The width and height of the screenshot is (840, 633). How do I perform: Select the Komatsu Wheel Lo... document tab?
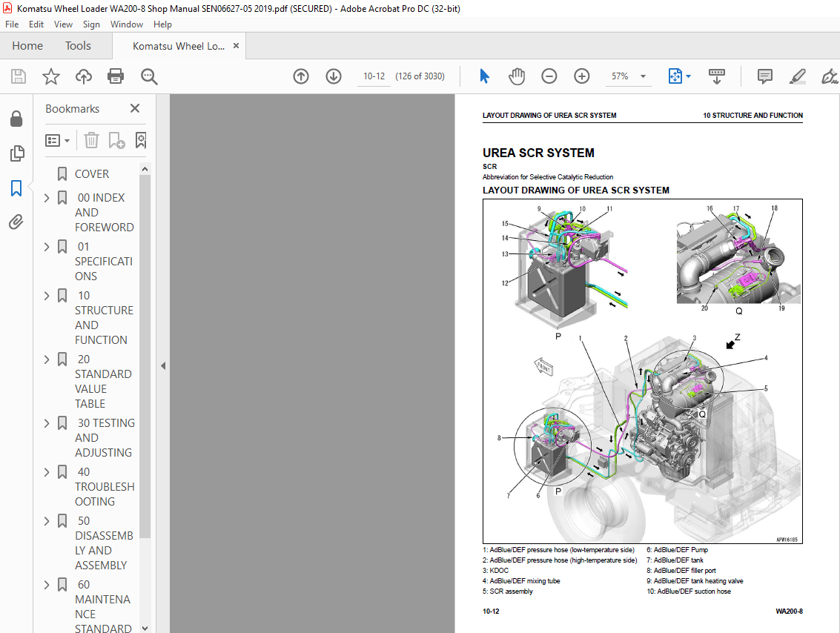[179, 46]
